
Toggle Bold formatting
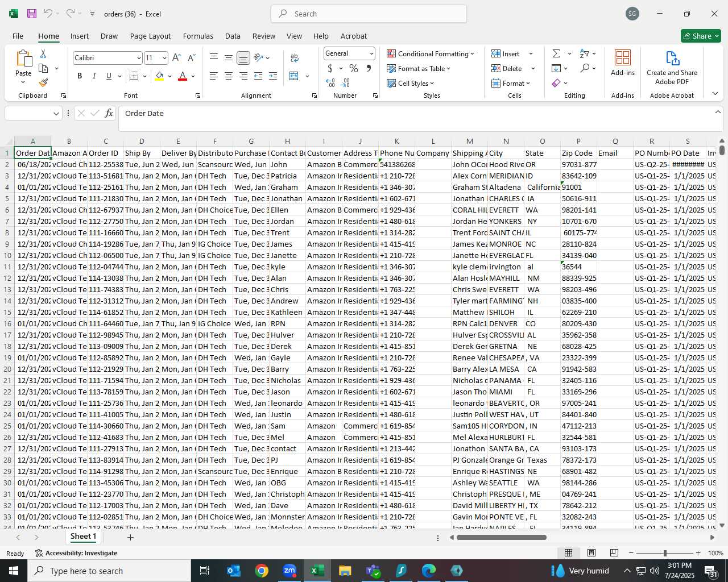click(x=80, y=76)
